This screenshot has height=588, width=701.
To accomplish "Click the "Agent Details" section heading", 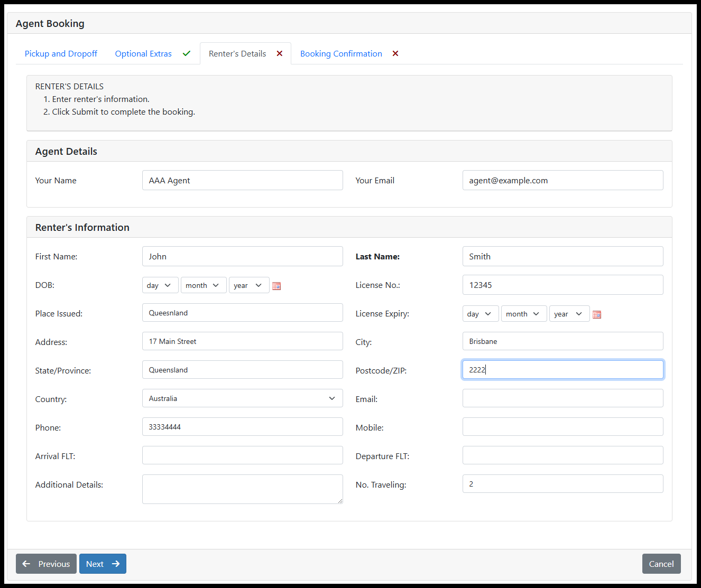I will [66, 152].
